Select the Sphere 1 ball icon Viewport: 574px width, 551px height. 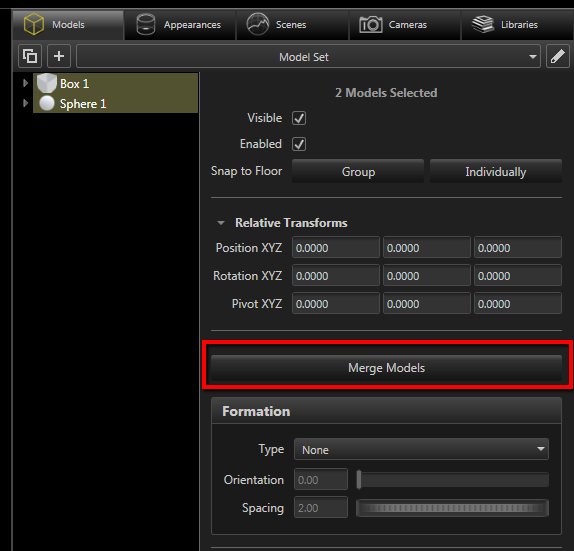click(47, 104)
